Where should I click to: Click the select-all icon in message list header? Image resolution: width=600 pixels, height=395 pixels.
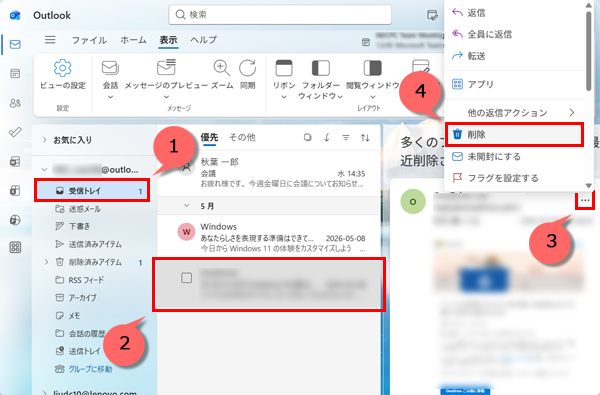(307, 137)
